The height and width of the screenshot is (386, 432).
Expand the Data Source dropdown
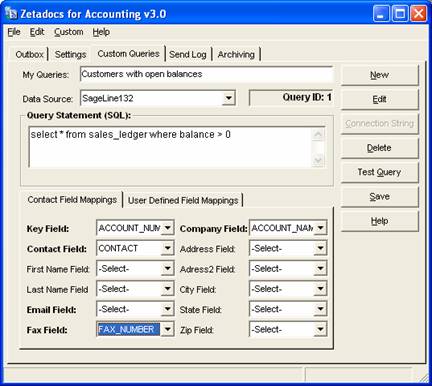(228, 98)
